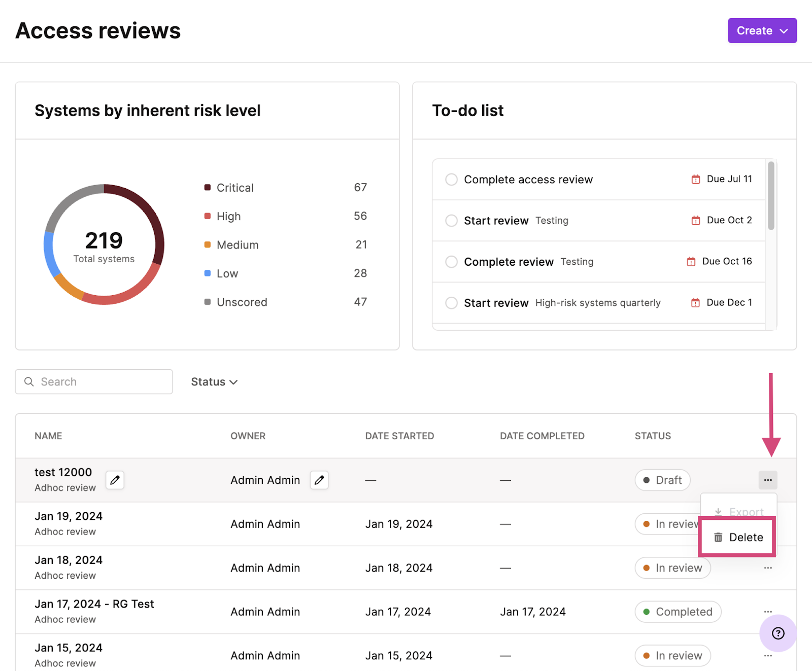The width and height of the screenshot is (812, 671).
Task: Complete the High-risk systems quarterly task circle
Action: coord(451,303)
